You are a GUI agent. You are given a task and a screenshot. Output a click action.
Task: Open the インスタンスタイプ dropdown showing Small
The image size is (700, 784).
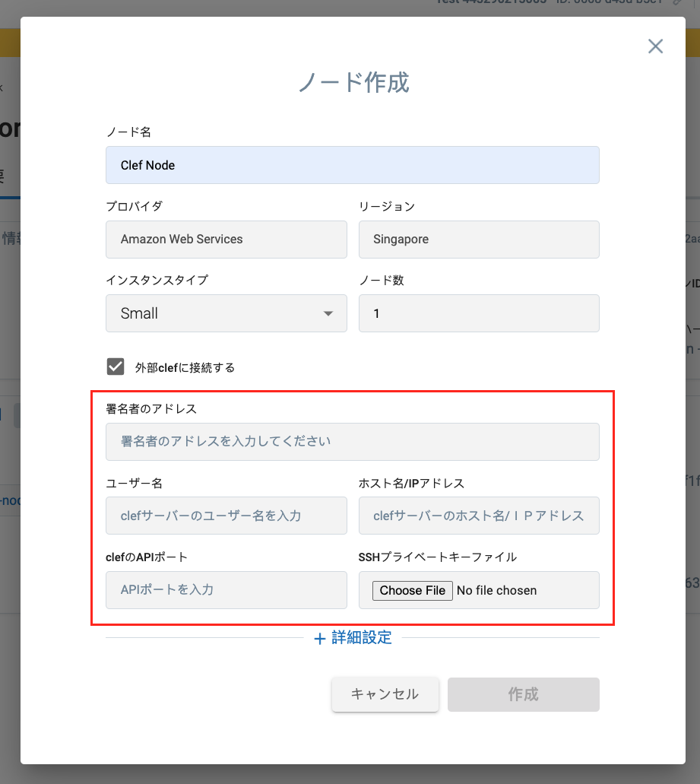point(226,313)
